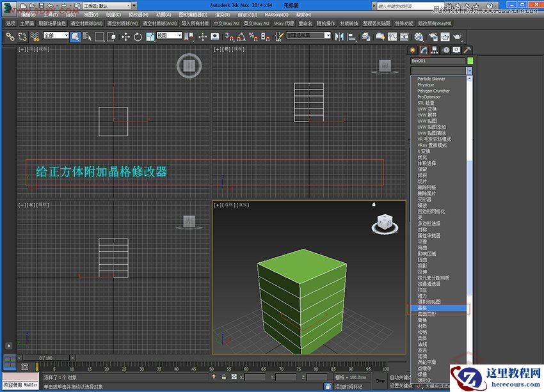The height and width of the screenshot is (392, 544).
Task: Switch to the Create panel star icon
Action: coord(413,50)
